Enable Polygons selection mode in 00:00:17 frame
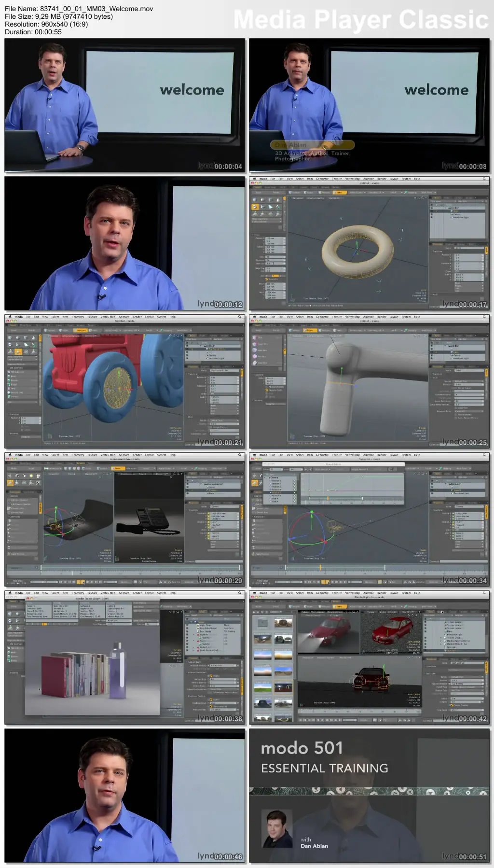The height and width of the screenshot is (868, 494). (x=324, y=193)
